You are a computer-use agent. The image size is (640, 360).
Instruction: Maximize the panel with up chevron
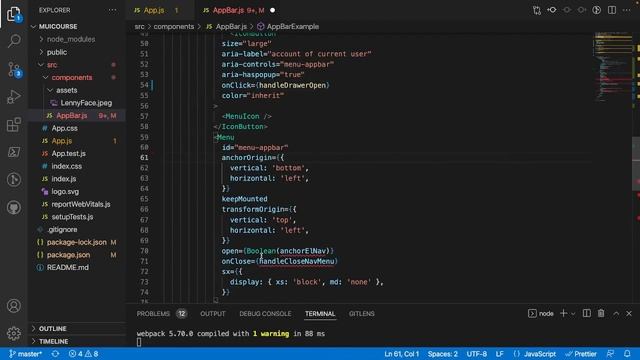[x=616, y=313]
